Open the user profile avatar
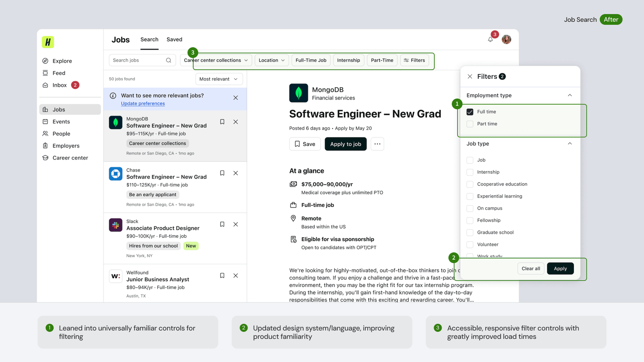Image resolution: width=644 pixels, height=362 pixels. pyautogui.click(x=506, y=39)
